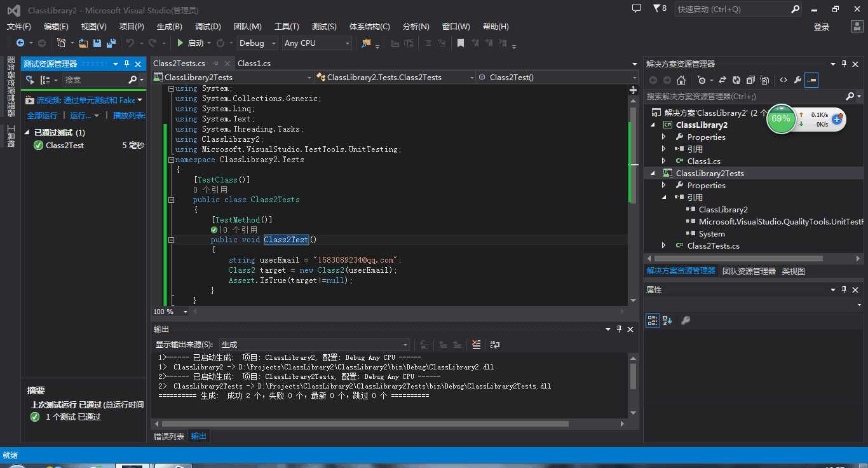Open the 生成(B) menu
Image resolution: width=868 pixels, height=468 pixels.
tap(170, 27)
